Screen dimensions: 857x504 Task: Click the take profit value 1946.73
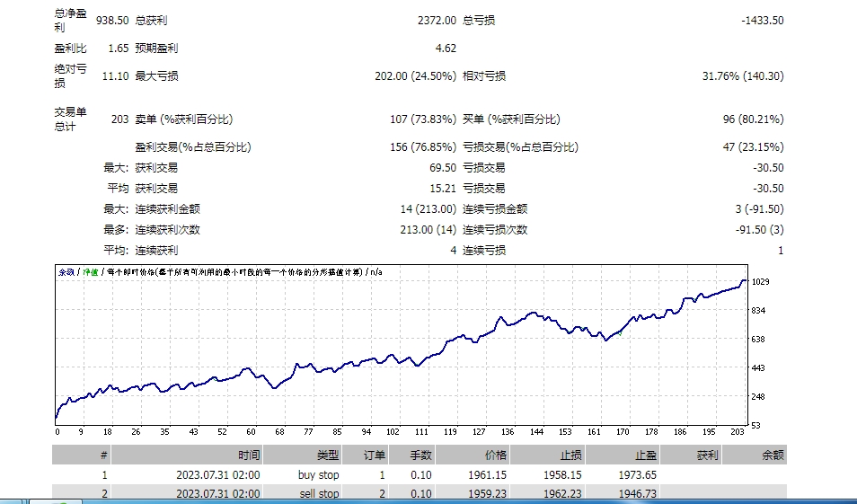click(637, 493)
